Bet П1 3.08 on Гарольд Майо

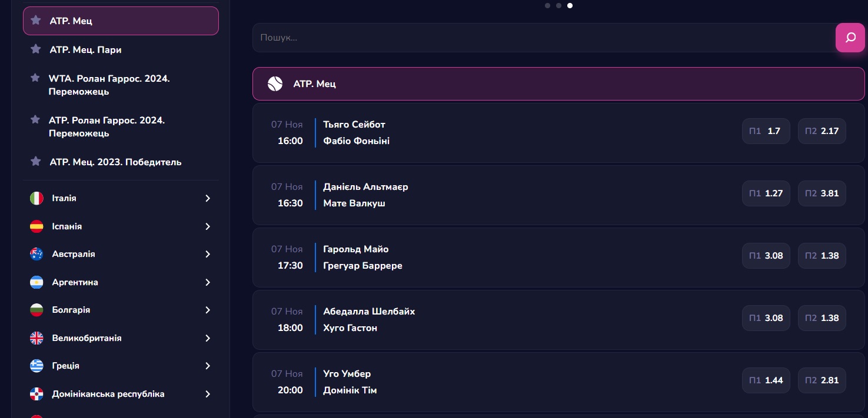coord(766,256)
